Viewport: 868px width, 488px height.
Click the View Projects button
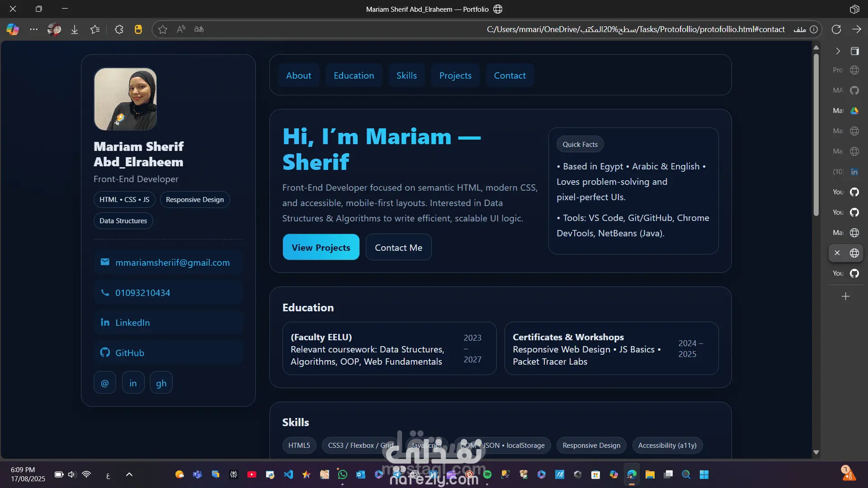(321, 247)
